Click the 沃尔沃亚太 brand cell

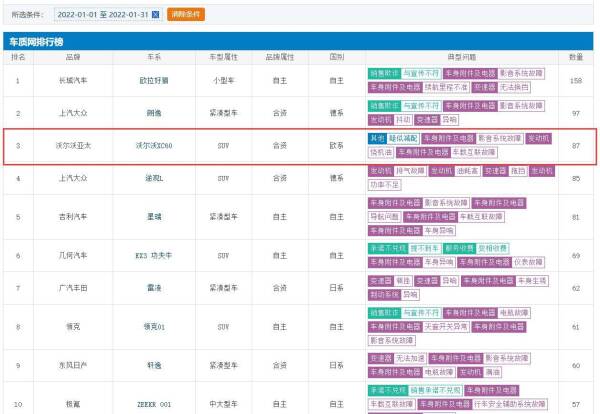73,145
